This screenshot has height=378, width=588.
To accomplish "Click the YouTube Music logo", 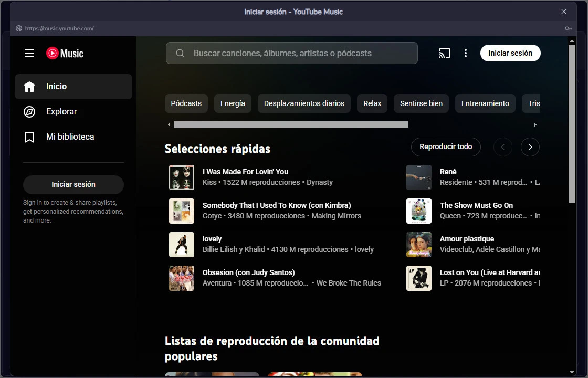I will pyautogui.click(x=64, y=53).
